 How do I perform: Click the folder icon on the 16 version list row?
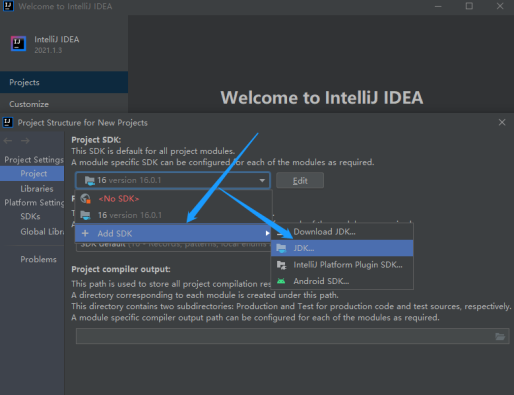point(86,215)
